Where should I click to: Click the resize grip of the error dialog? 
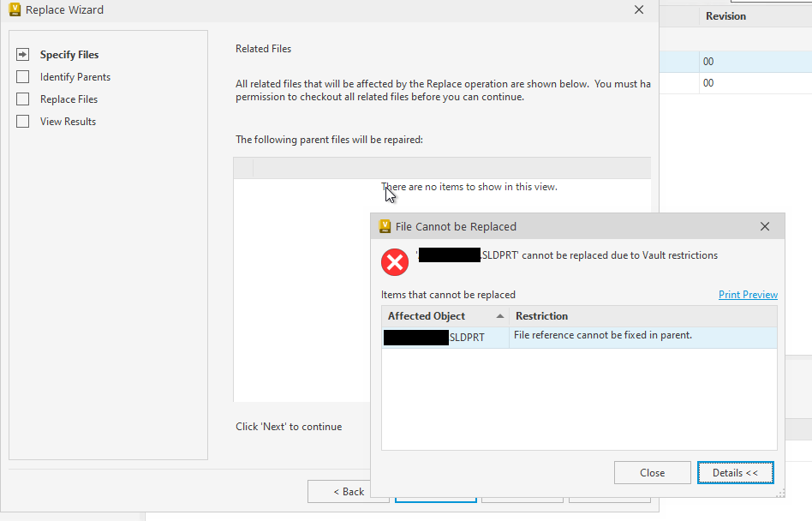[779, 492]
